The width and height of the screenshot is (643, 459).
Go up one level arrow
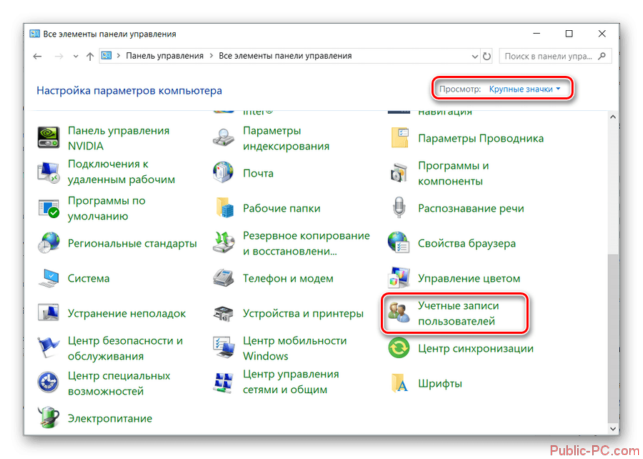click(90, 56)
